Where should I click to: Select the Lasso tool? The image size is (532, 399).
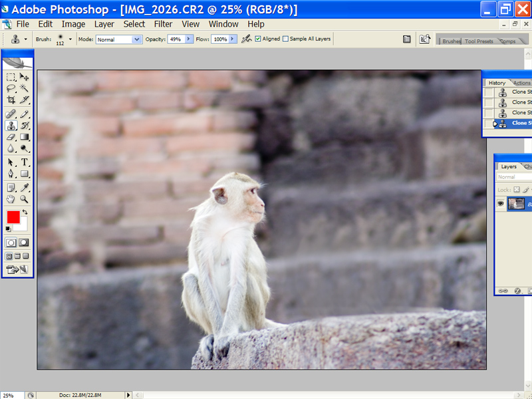[11, 88]
